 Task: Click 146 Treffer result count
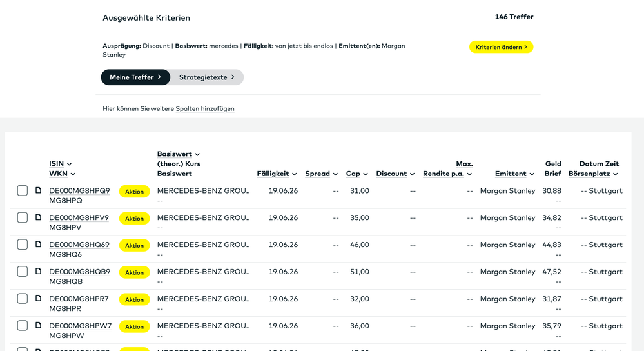(x=514, y=17)
